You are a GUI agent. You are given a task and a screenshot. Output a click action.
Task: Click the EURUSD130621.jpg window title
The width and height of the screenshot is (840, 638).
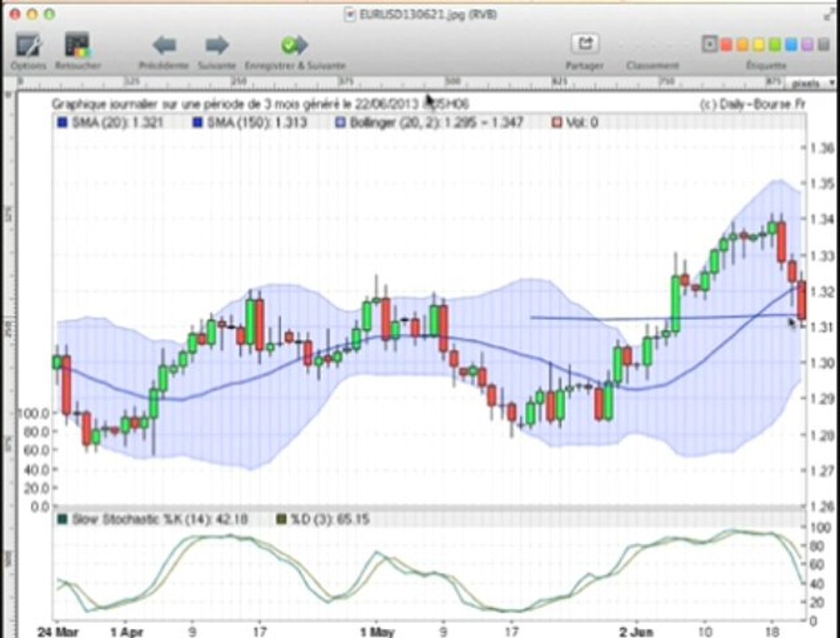(428, 14)
